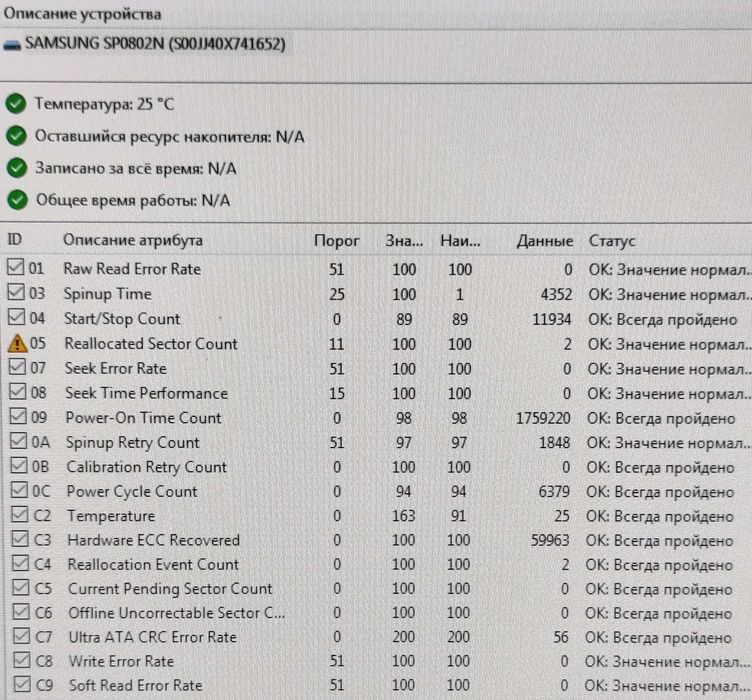Toggle checkbox for Soft Read Error Rate
The width and height of the screenshot is (752, 700).
tap(22, 684)
